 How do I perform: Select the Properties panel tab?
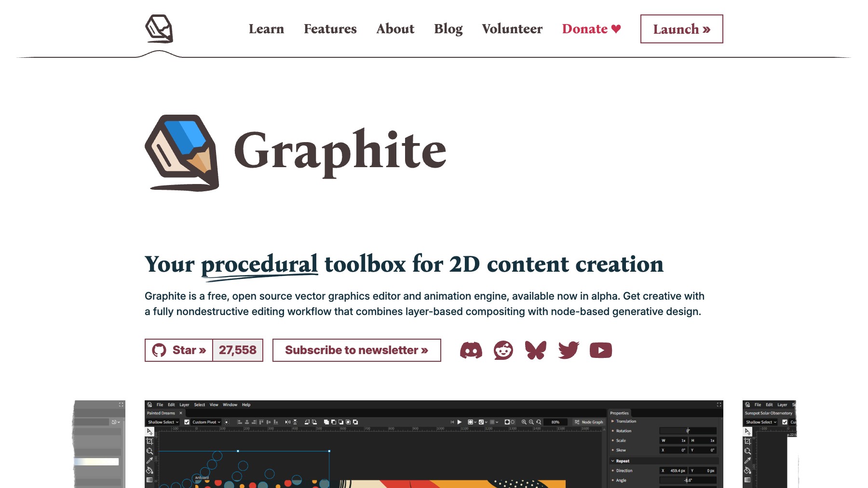tap(619, 413)
